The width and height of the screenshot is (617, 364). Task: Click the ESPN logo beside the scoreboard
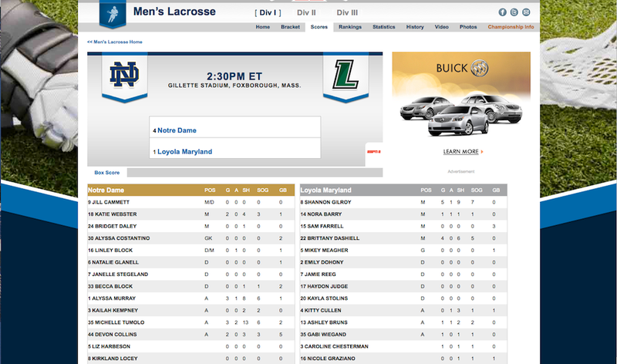(x=374, y=151)
